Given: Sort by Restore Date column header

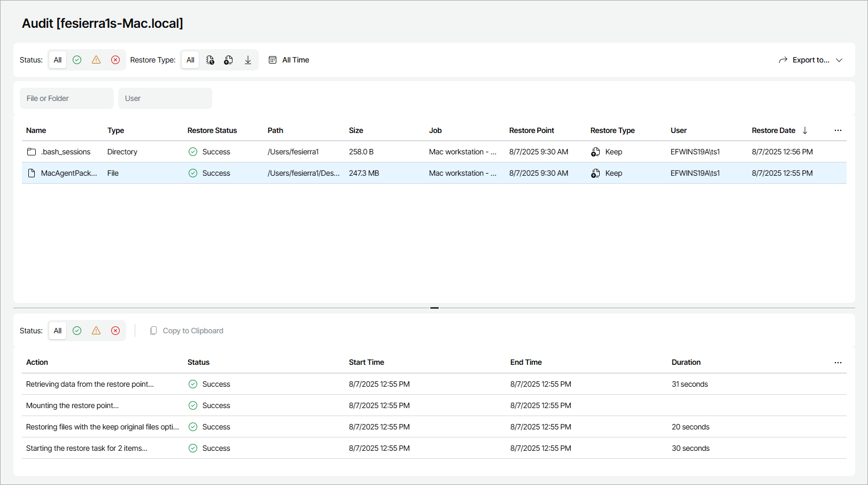Looking at the screenshot, I should (773, 130).
